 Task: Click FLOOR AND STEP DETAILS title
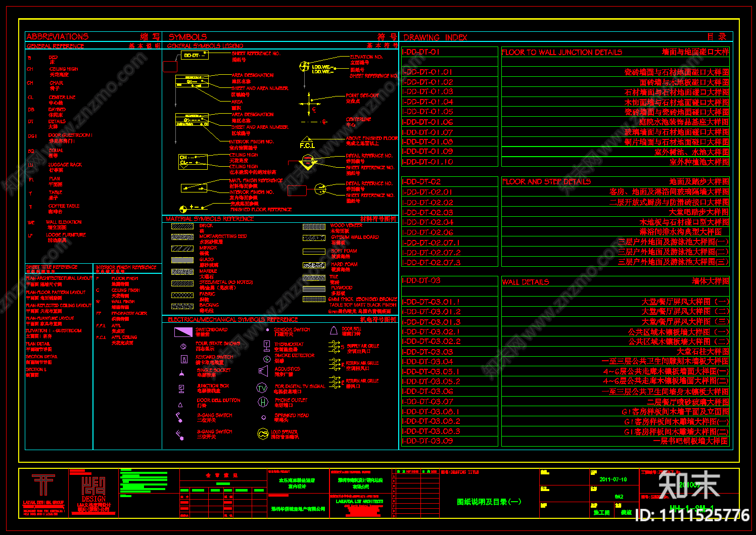[x=546, y=181]
